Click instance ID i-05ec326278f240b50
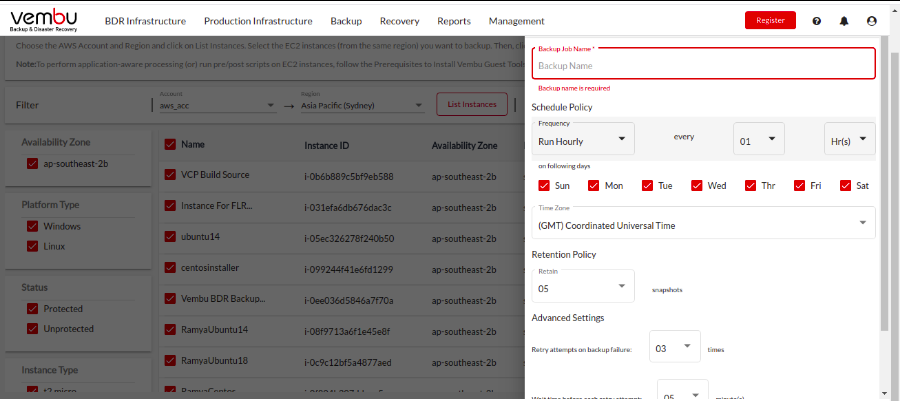This screenshot has height=401, width=900. [349, 239]
